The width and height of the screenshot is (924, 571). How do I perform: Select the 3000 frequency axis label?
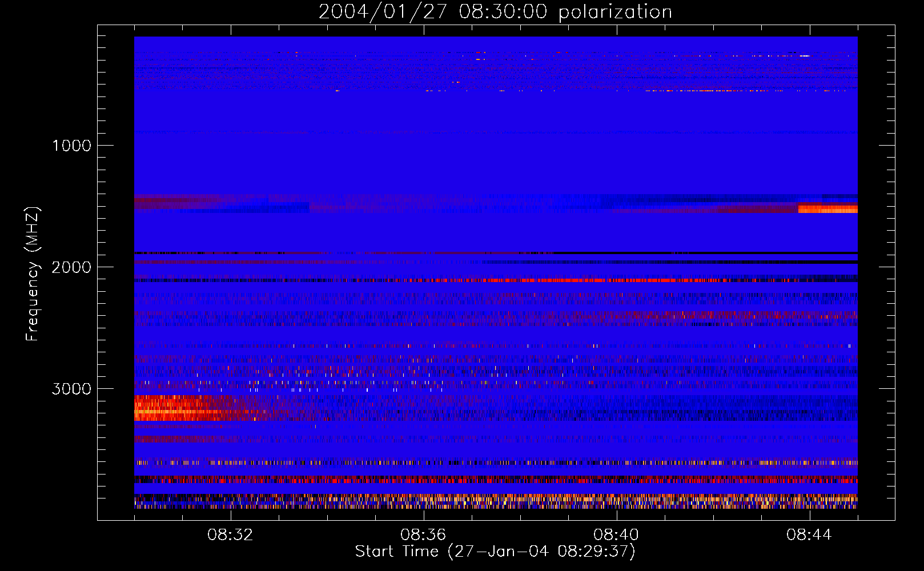pos(71,389)
